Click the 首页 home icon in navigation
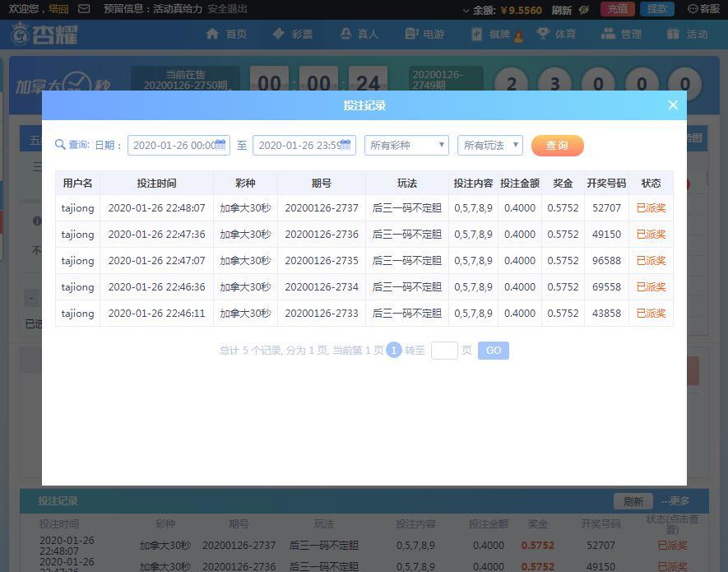This screenshot has height=572, width=728. (x=213, y=34)
